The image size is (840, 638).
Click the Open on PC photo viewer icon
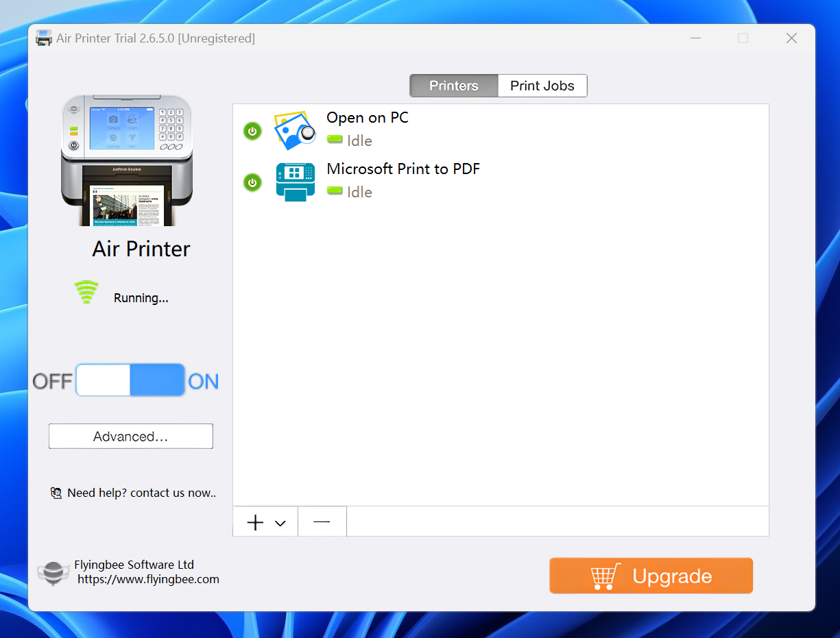point(295,131)
